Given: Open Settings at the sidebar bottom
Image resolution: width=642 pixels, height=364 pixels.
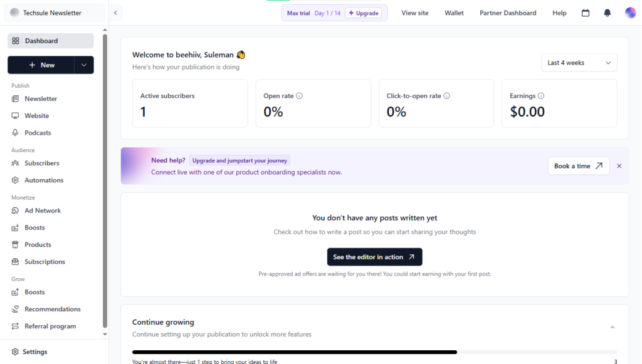Looking at the screenshot, I should [35, 351].
